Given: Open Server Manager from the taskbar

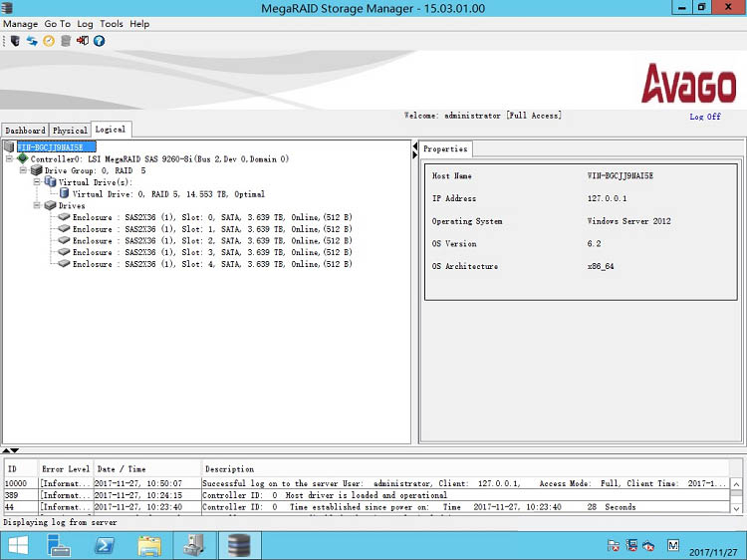Looking at the screenshot, I should [x=59, y=545].
